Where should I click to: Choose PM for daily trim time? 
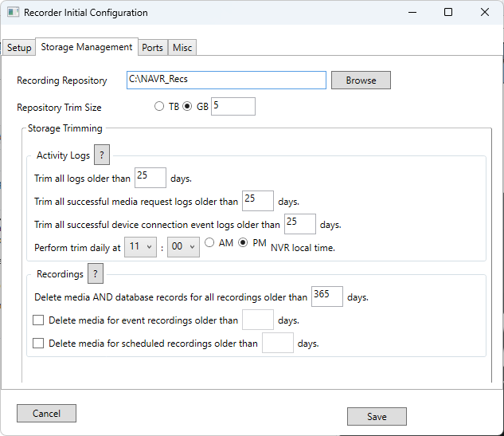coord(244,244)
